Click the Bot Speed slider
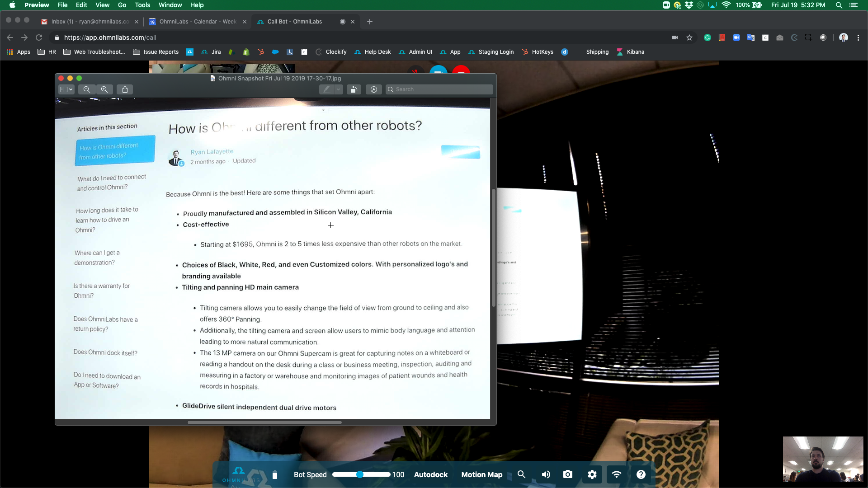 (x=360, y=474)
